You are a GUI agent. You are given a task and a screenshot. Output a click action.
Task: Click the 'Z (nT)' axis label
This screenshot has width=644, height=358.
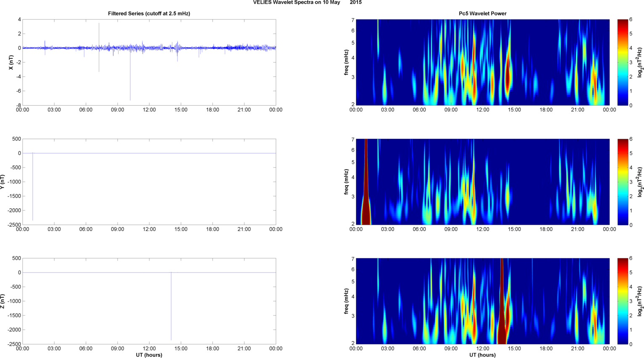coord(3,301)
